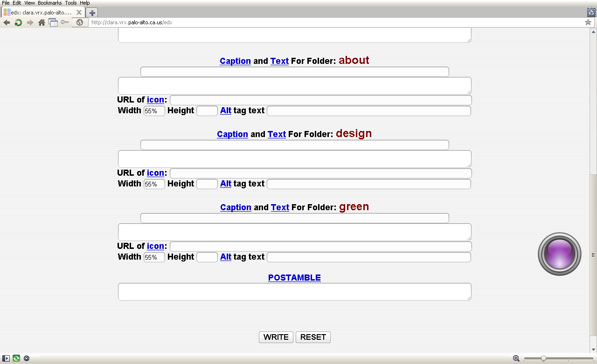Open the closed tabs trash icon
This screenshot has width=597, height=364.
pyautogui.click(x=591, y=13)
